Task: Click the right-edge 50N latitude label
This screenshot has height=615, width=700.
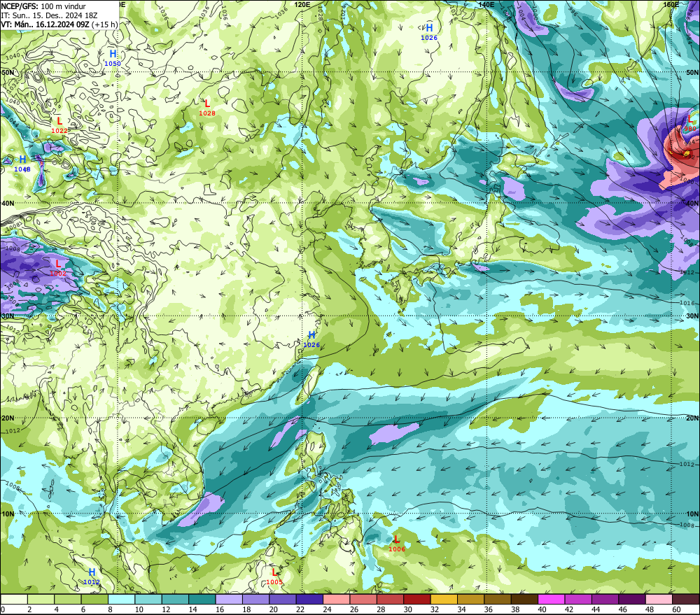Action: click(692, 72)
